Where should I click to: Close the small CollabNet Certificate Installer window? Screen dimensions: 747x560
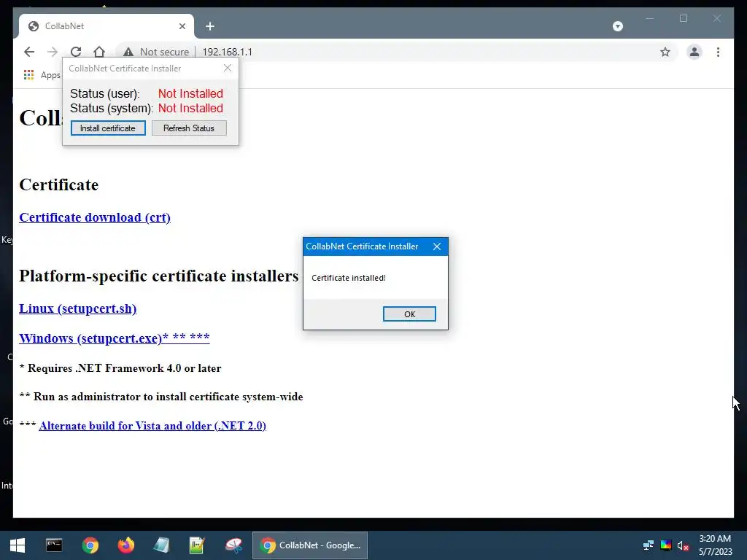point(228,68)
